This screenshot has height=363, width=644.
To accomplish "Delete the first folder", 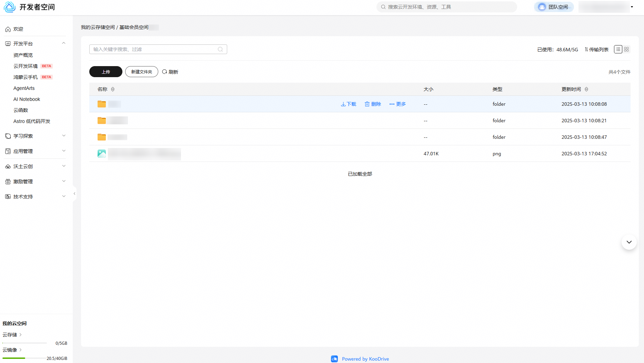I will point(373,104).
